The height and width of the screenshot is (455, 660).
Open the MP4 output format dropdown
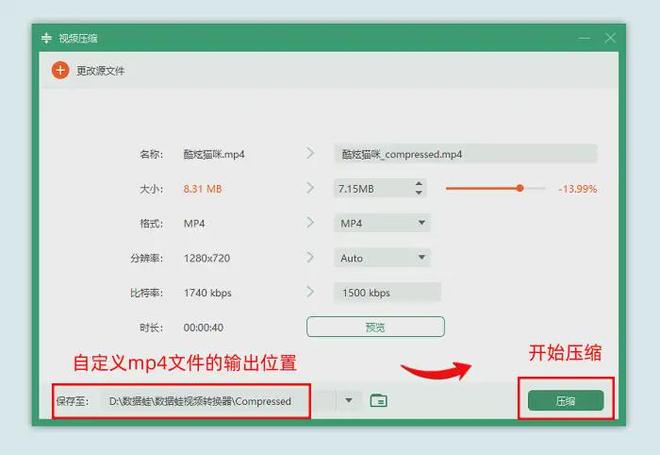[x=382, y=223]
